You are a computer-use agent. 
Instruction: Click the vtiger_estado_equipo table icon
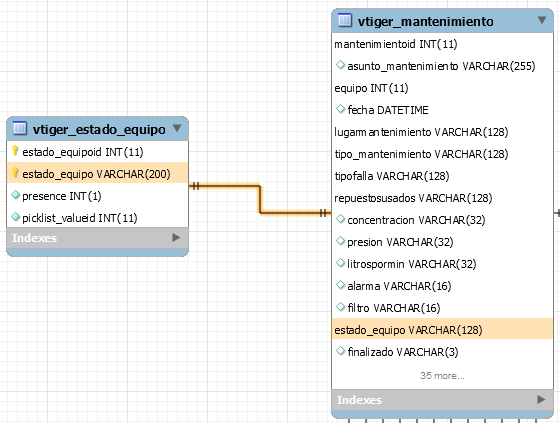pos(20,128)
